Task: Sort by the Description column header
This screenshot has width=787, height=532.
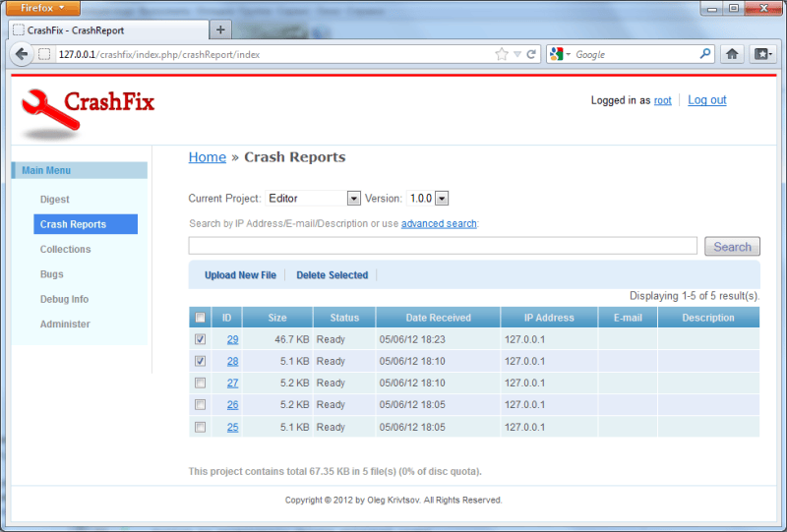Action: (x=708, y=318)
